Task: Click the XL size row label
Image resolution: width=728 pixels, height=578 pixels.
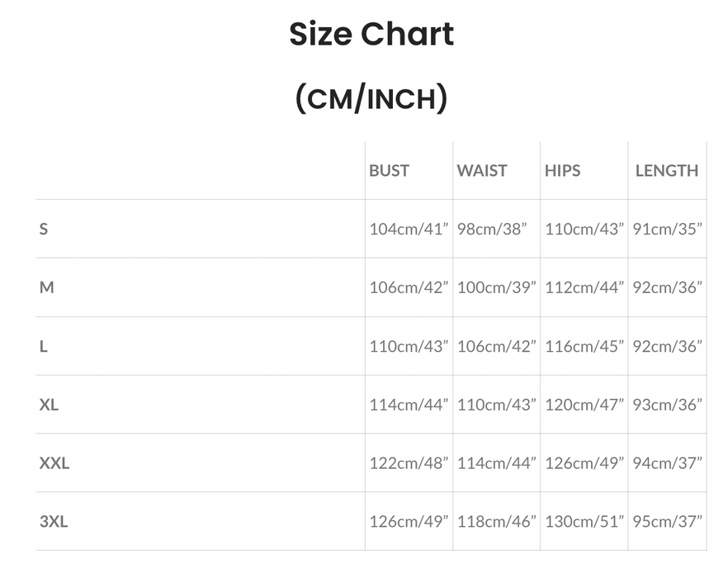Action: tap(49, 405)
